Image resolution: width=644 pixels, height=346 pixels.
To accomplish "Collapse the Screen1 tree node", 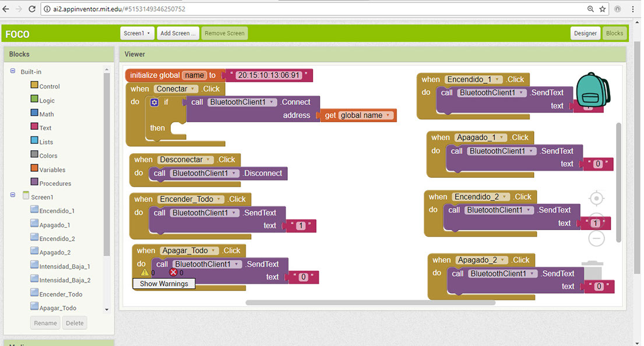I will tap(13, 195).
